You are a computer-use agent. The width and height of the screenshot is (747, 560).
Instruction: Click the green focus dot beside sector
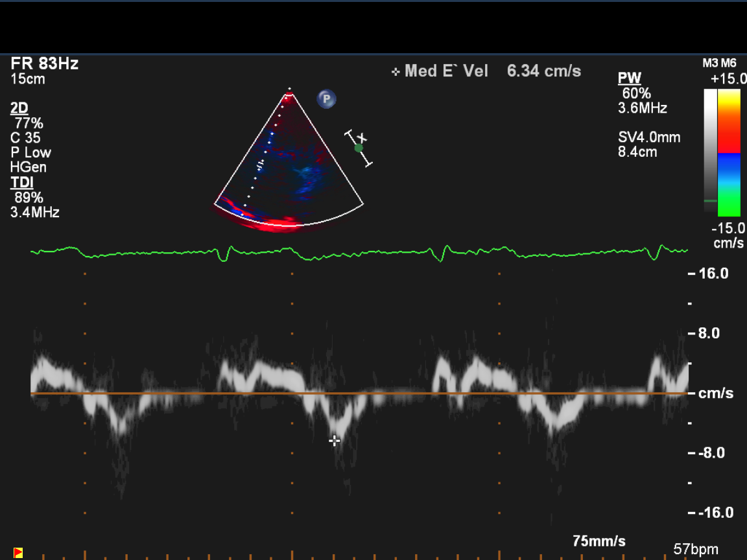click(359, 148)
